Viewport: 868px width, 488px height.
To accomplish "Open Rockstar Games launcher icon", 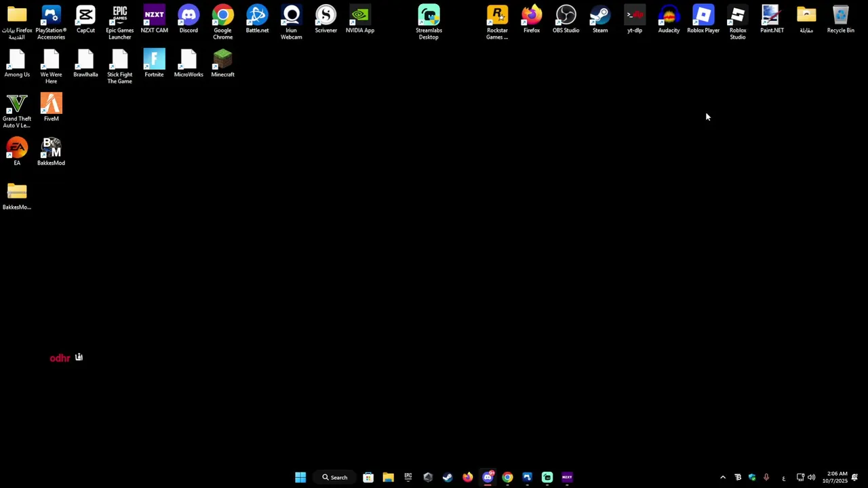I will (x=497, y=22).
